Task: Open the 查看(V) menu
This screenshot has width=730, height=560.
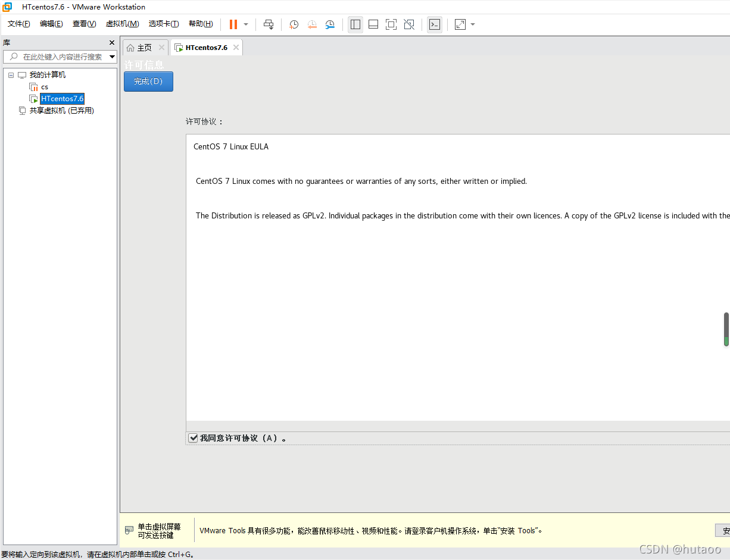Action: 84,24
